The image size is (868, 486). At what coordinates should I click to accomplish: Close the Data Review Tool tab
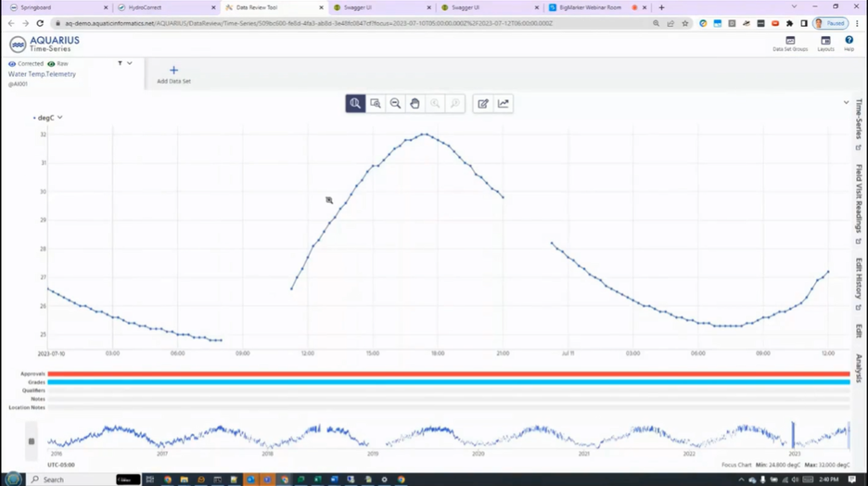pos(321,7)
